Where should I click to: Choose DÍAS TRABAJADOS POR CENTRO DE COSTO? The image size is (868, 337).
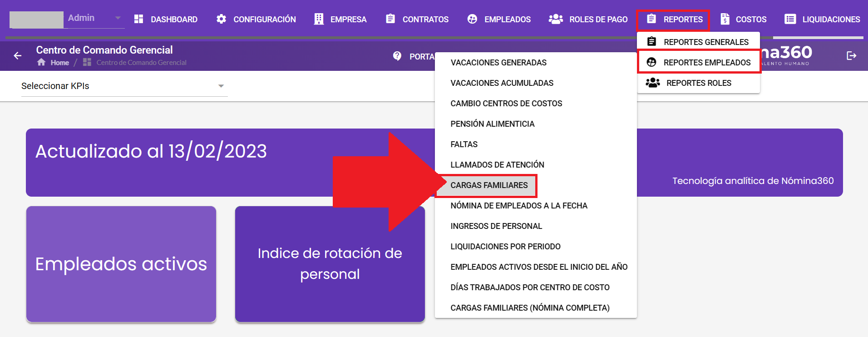(536, 287)
